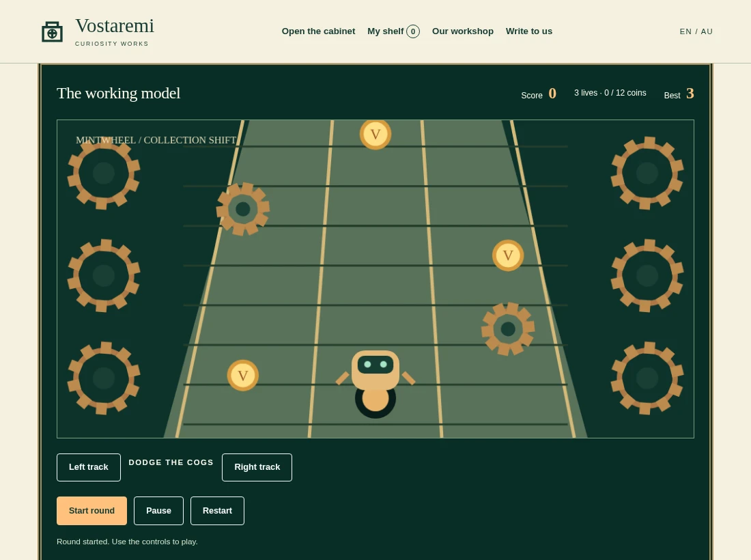Switch language to EN
The image size is (751, 560).
(685, 31)
